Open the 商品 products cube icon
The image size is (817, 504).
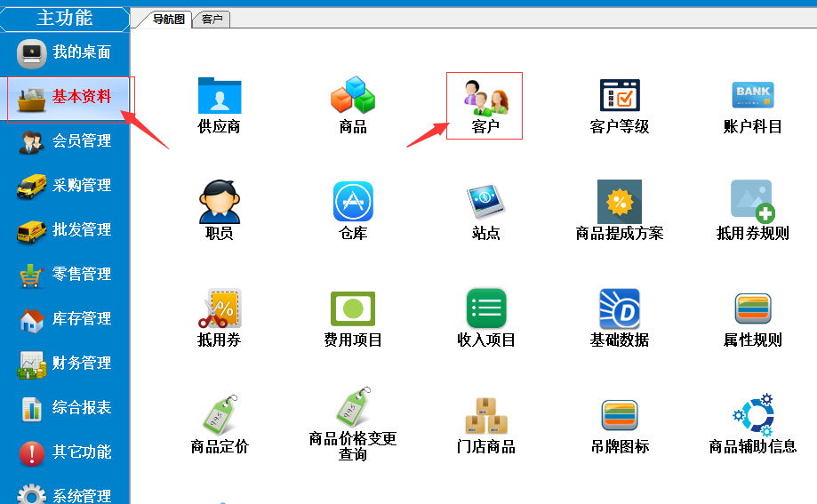pos(353,95)
